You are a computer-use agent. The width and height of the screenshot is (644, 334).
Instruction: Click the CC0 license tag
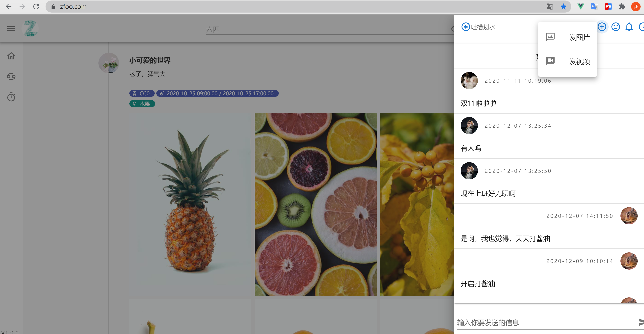(142, 93)
